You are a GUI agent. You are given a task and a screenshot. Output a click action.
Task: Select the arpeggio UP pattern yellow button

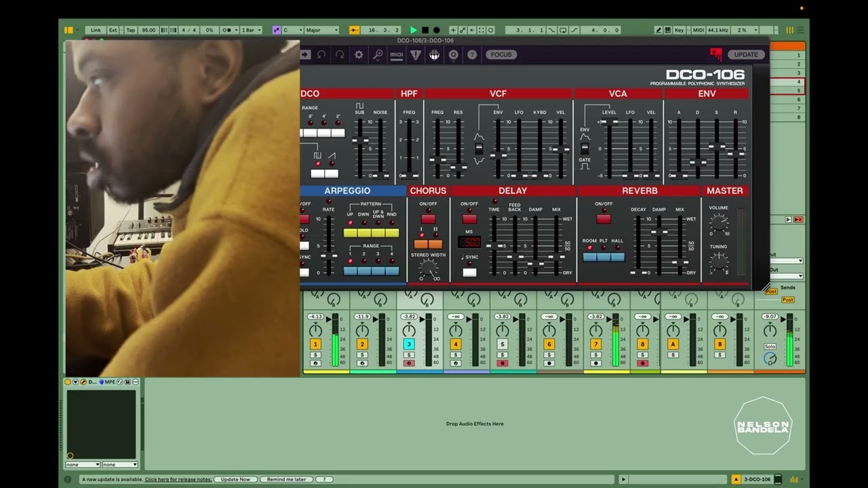coord(351,232)
